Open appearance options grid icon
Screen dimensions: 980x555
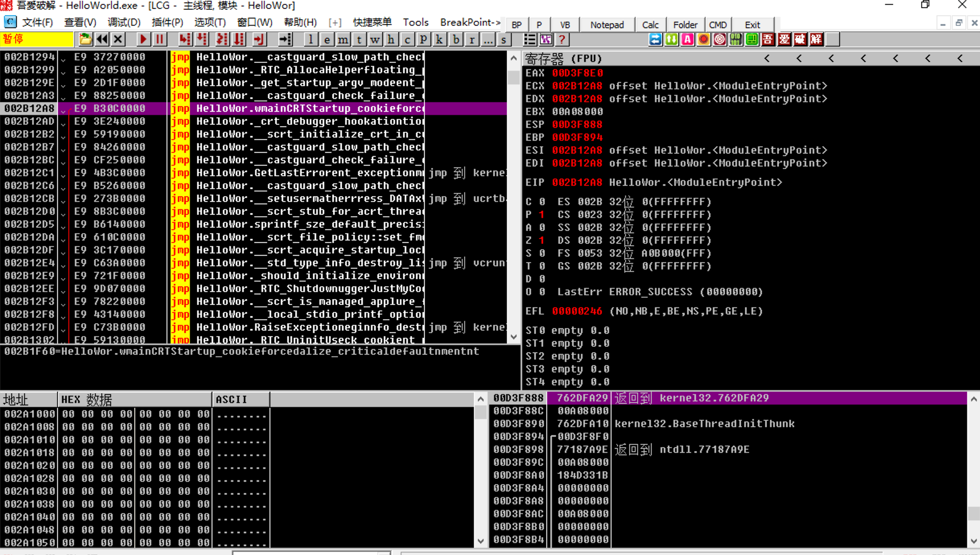[x=546, y=39]
